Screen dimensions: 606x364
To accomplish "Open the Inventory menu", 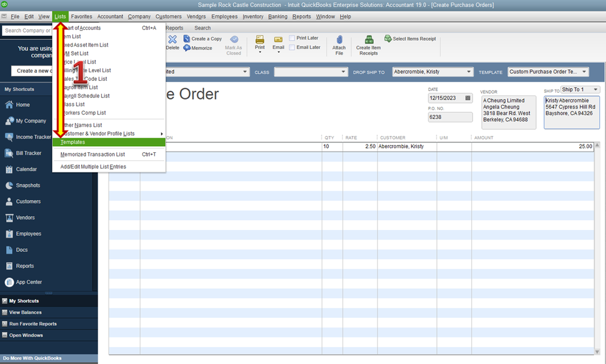I will point(253,16).
